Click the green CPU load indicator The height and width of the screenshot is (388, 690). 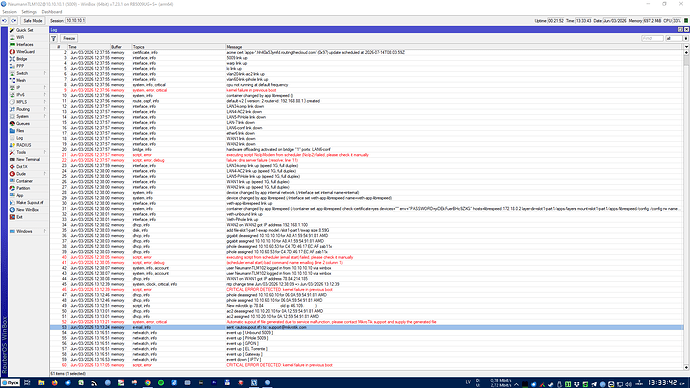pyautogui.click(x=686, y=21)
